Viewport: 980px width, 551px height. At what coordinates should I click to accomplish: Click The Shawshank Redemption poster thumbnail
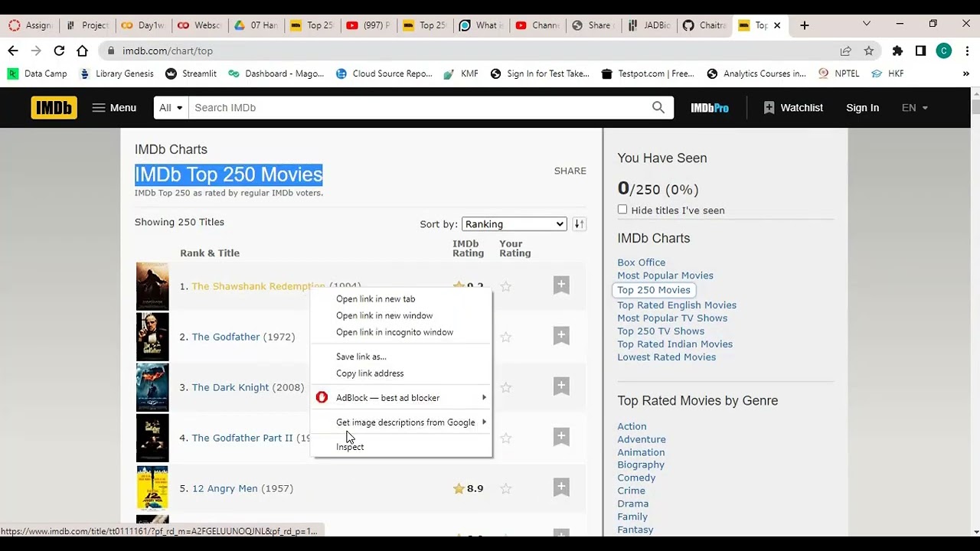152,286
